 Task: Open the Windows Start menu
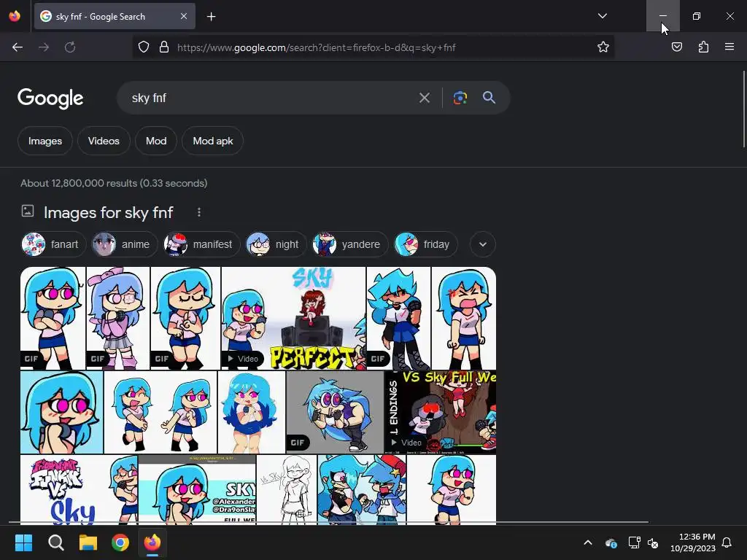[x=23, y=542]
